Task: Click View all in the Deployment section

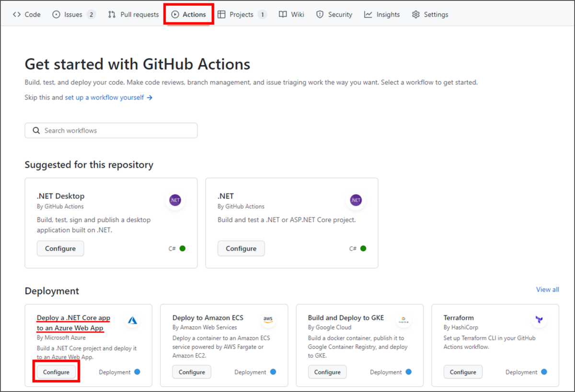Action: coord(547,289)
